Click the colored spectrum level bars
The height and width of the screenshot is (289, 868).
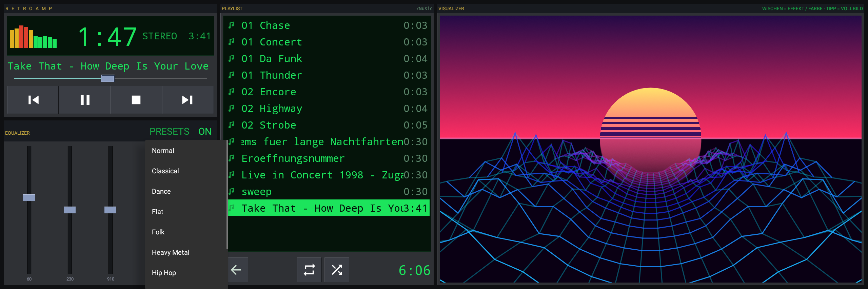tap(33, 37)
